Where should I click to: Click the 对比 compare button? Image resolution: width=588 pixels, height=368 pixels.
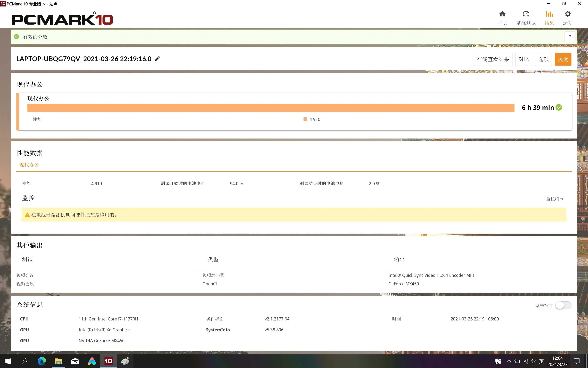click(523, 59)
